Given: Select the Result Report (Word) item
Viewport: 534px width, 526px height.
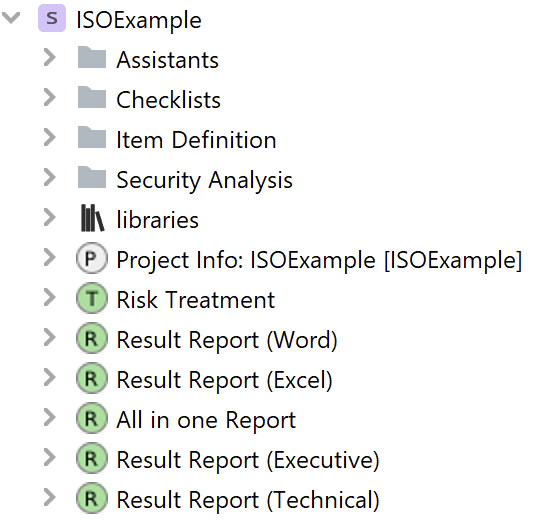Looking at the screenshot, I should tap(227, 339).
